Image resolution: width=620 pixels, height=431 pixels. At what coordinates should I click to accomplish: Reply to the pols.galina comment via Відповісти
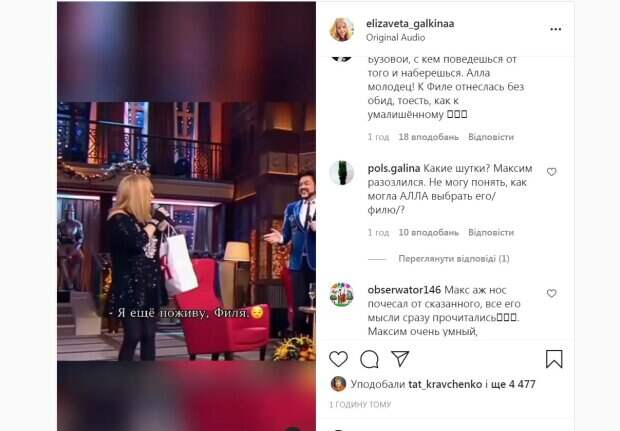tap(491, 233)
